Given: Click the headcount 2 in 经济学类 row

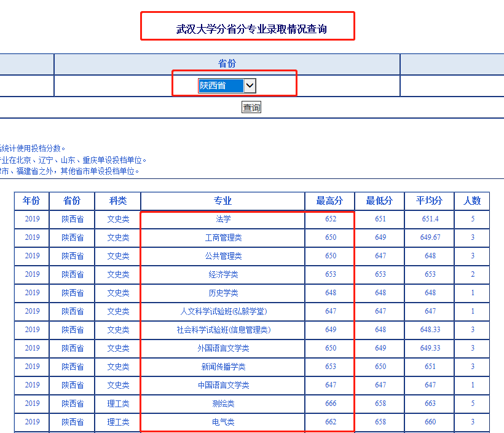Looking at the screenshot, I should 473,274.
